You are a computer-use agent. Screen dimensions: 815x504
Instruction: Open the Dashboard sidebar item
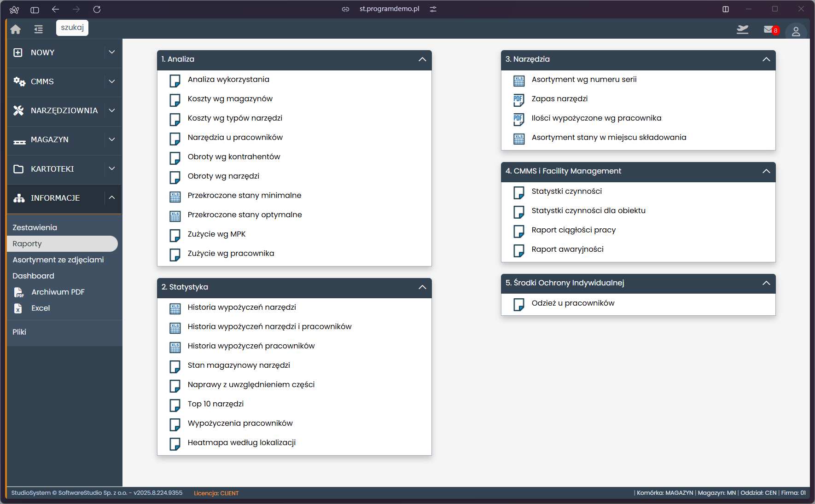[34, 276]
